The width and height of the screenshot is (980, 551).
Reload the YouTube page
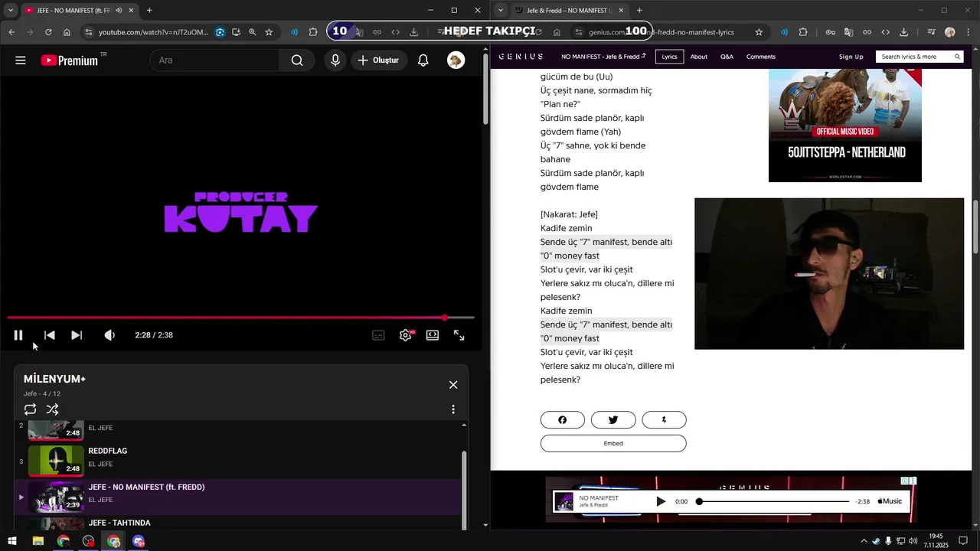tap(48, 32)
